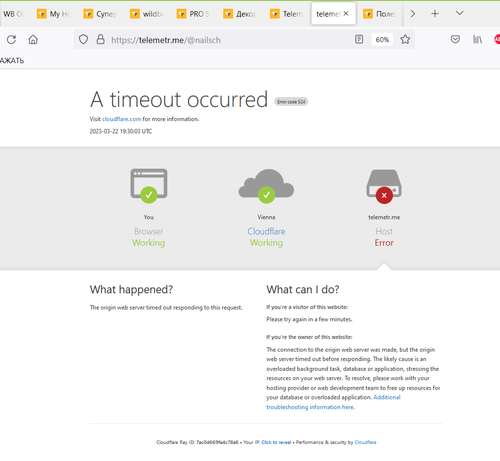This screenshot has width=500, height=461.
Task: Open the cloudflare.com link
Action: (x=121, y=119)
